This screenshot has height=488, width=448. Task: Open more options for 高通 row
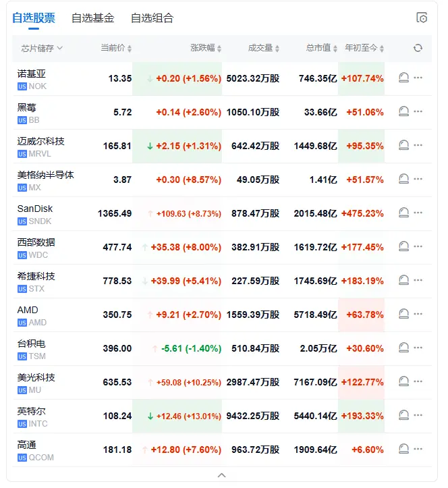418,449
